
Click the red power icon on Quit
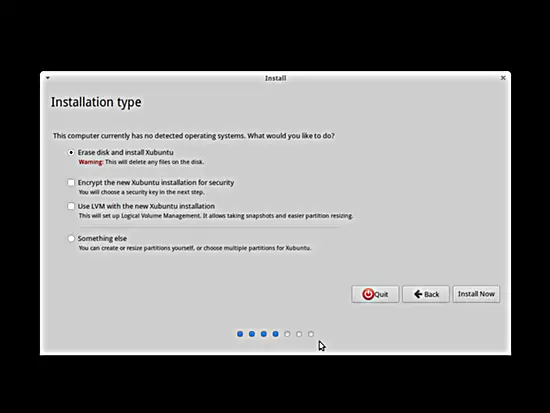click(x=368, y=294)
